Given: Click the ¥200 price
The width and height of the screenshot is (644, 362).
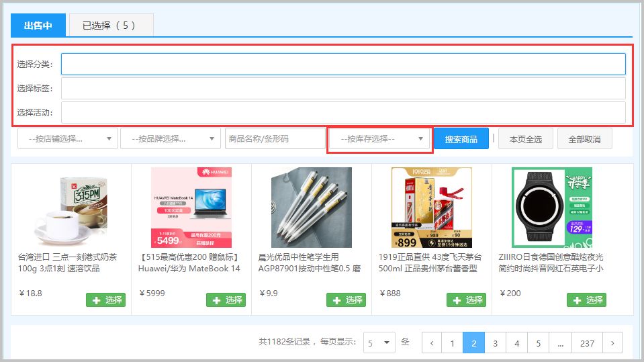Looking at the screenshot, I should pyautogui.click(x=510, y=293).
